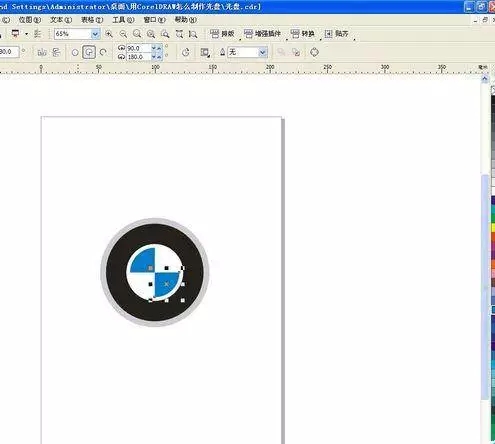Screen dimensions: 495x444
Task: Click the outline pen icon beside 无
Action: tap(222, 52)
